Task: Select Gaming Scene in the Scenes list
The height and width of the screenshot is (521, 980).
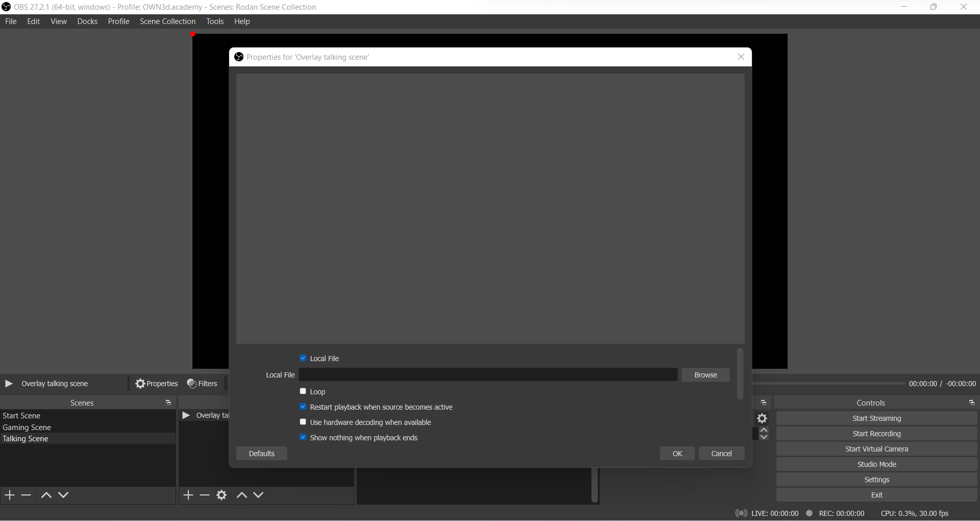Action: pyautogui.click(x=27, y=428)
